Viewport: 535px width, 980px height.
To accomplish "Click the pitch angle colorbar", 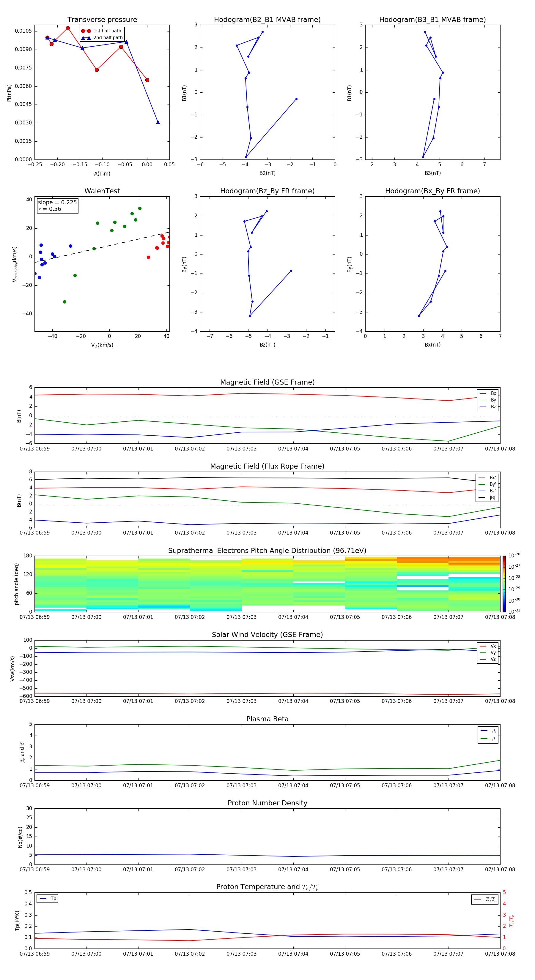I will pos(504,584).
